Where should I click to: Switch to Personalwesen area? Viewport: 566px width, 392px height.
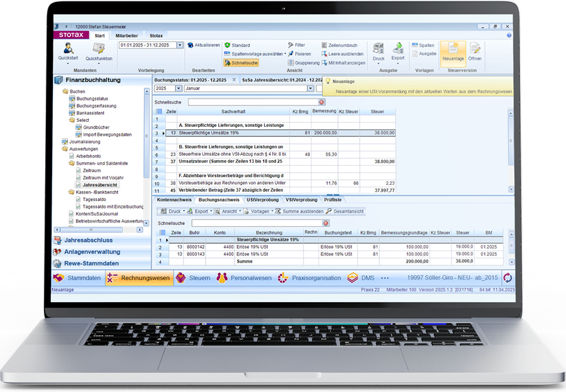[x=244, y=278]
